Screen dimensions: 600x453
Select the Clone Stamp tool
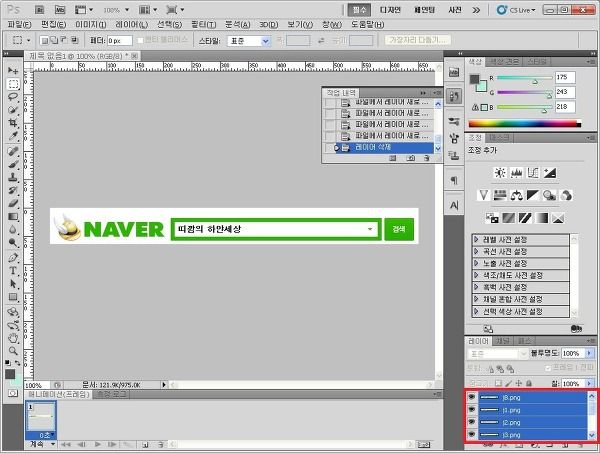pos(13,177)
